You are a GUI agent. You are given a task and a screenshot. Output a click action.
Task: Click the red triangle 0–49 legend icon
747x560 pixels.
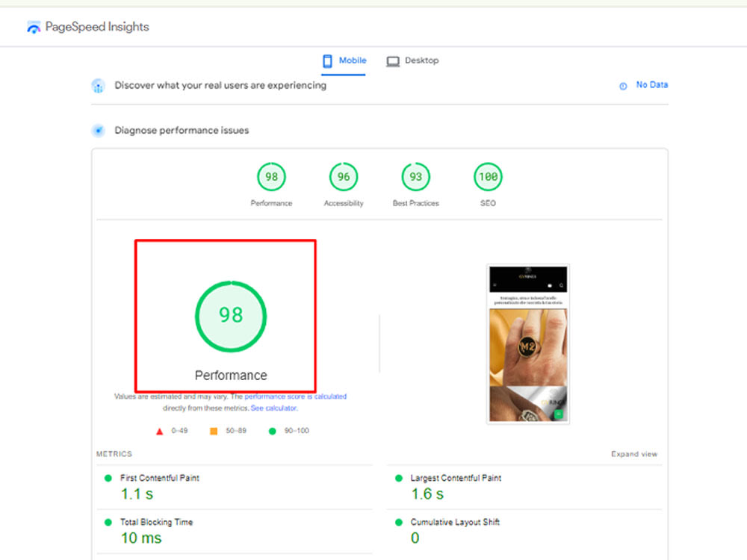[x=160, y=432]
